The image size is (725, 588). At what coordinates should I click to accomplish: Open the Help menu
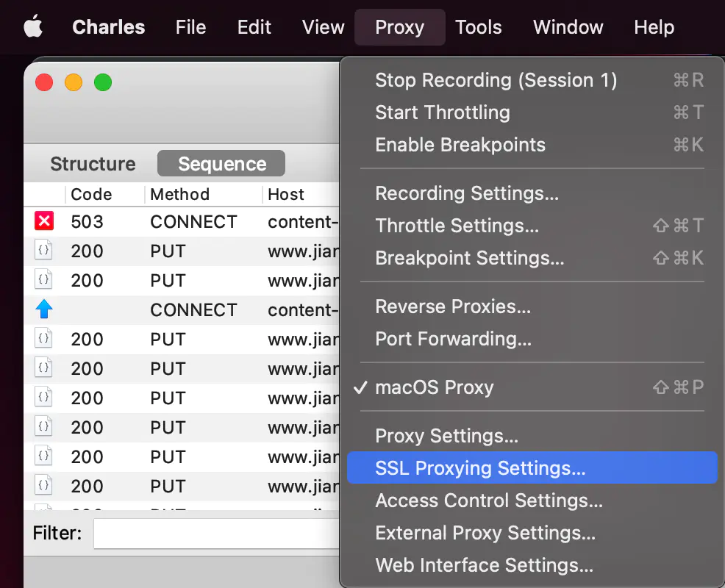click(654, 26)
